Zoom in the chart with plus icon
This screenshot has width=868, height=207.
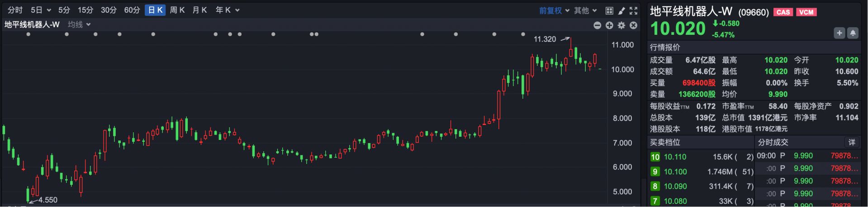point(609,25)
